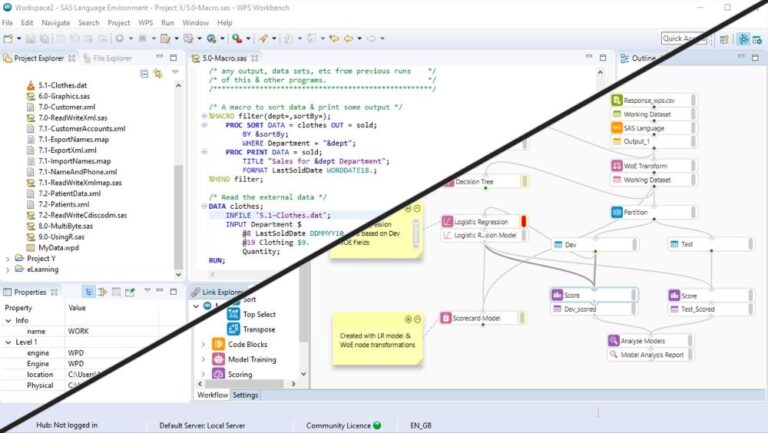The width and height of the screenshot is (768, 433).
Task: Click the Open Perspective icon beside Quick Access
Action: (724, 40)
